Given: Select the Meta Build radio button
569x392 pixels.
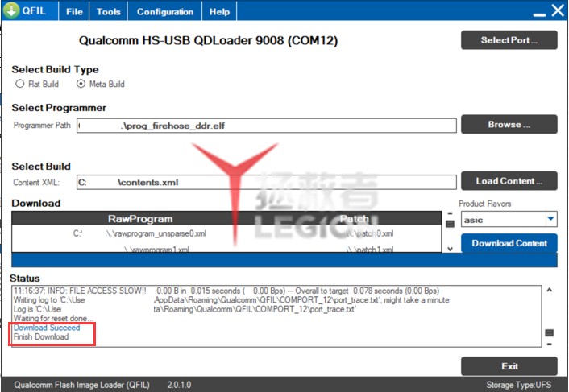Looking at the screenshot, I should (81, 84).
